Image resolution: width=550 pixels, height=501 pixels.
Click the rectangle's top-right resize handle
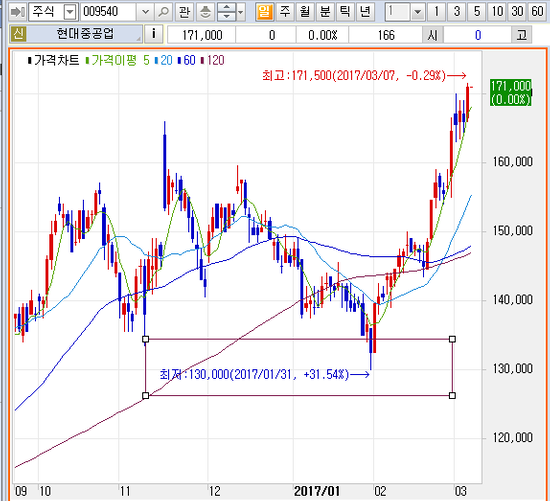[x=452, y=339]
